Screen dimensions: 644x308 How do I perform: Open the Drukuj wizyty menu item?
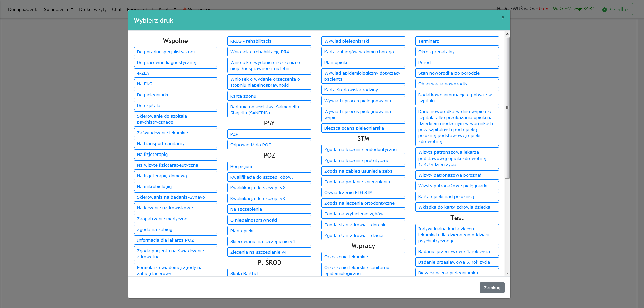pyautogui.click(x=93, y=9)
